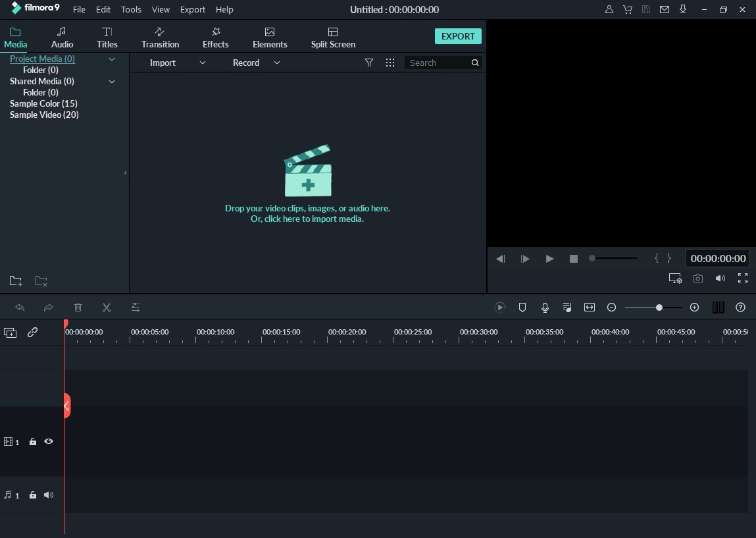Toggle visibility of video track 1
The image size is (756, 538).
click(x=49, y=441)
